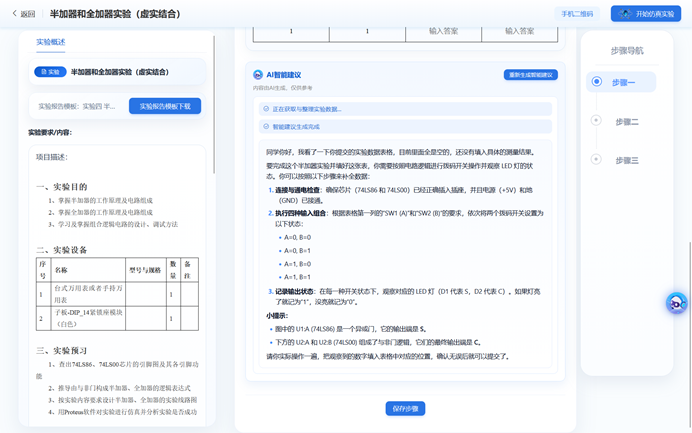Click the AI智能建议 logo icon
The height and width of the screenshot is (433, 692).
[x=258, y=75]
